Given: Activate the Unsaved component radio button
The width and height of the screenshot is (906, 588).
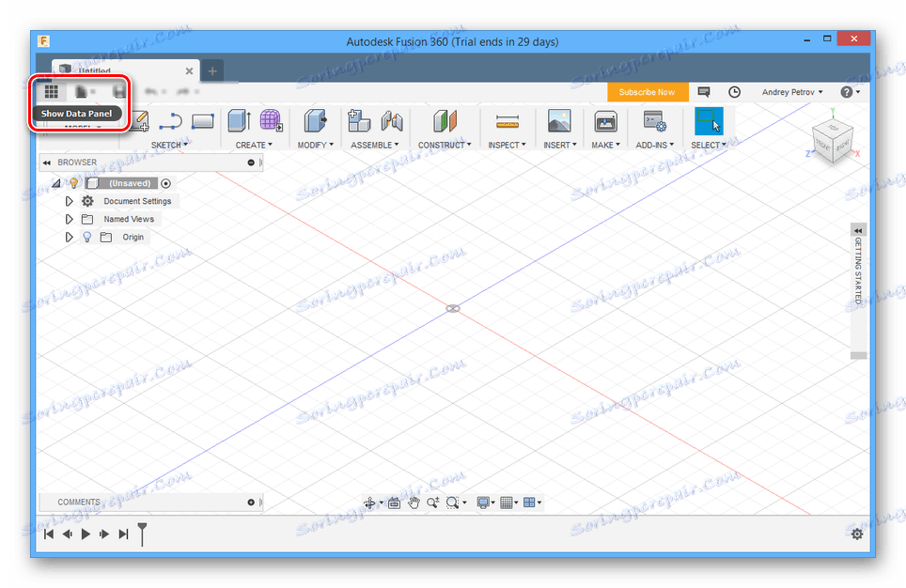Looking at the screenshot, I should pos(165,183).
